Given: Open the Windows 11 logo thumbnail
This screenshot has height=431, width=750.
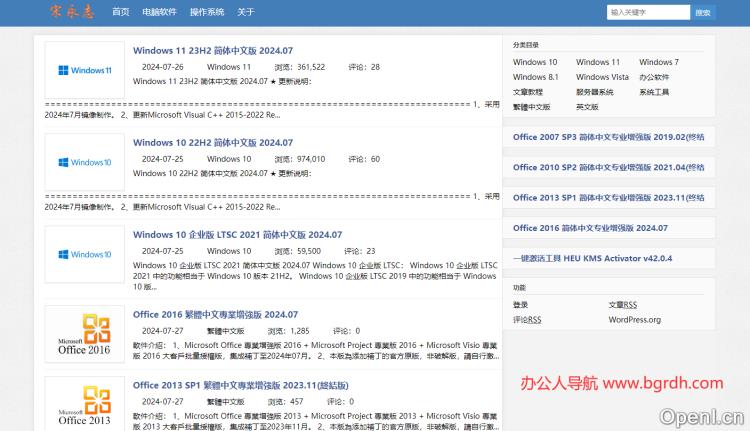Looking at the screenshot, I should click(x=85, y=70).
